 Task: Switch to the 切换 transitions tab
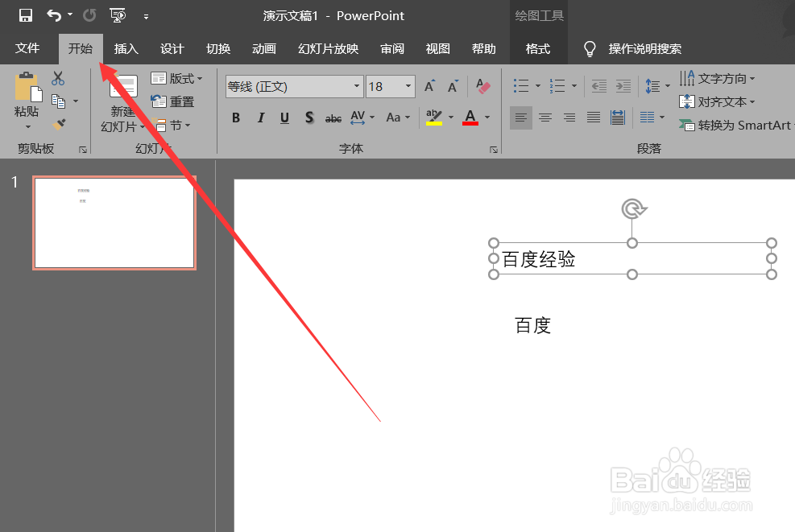tap(218, 48)
